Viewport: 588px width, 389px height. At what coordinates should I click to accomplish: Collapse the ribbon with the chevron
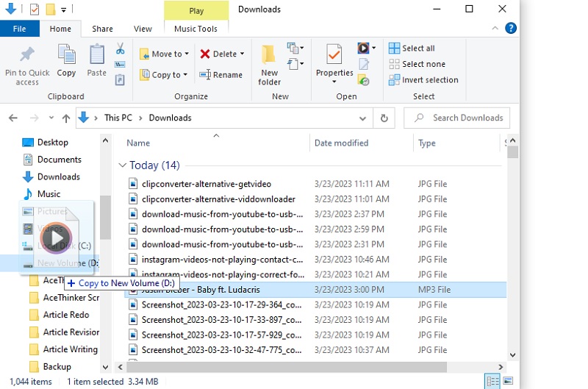coord(495,28)
